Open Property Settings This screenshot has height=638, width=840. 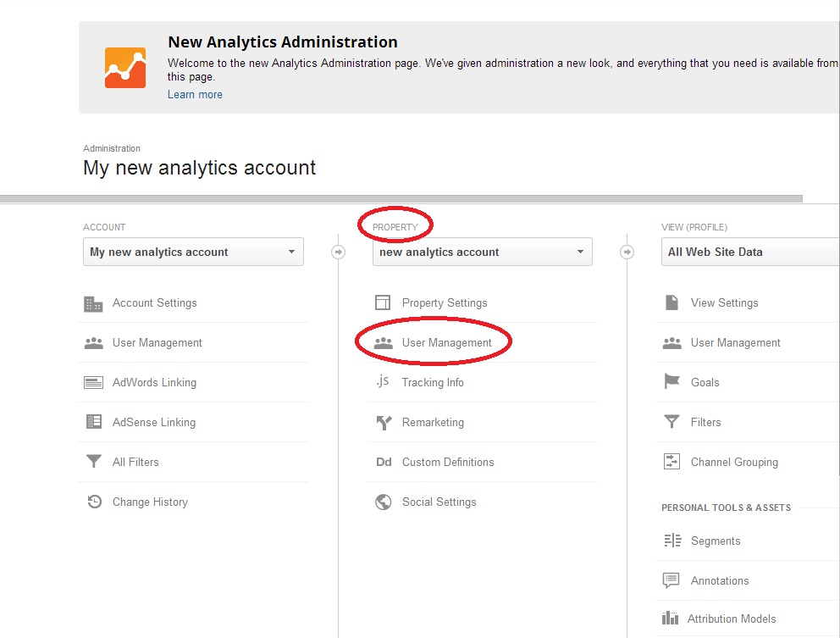[445, 303]
